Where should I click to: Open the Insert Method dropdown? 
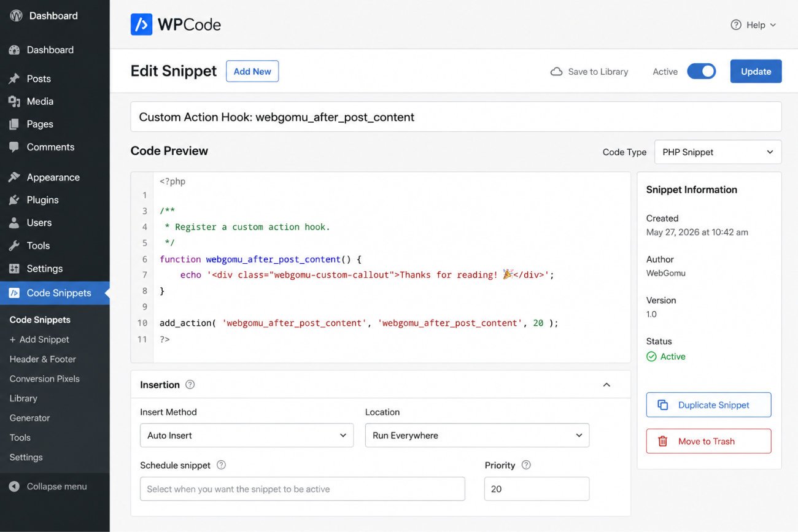coord(247,435)
